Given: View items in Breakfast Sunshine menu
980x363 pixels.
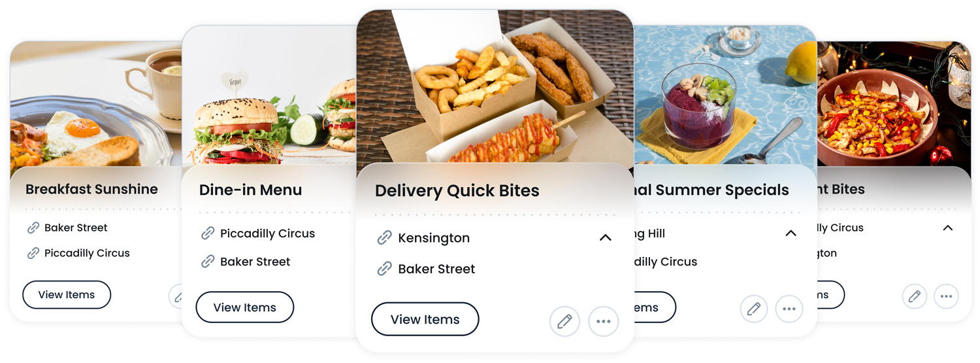Looking at the screenshot, I should click(x=67, y=295).
